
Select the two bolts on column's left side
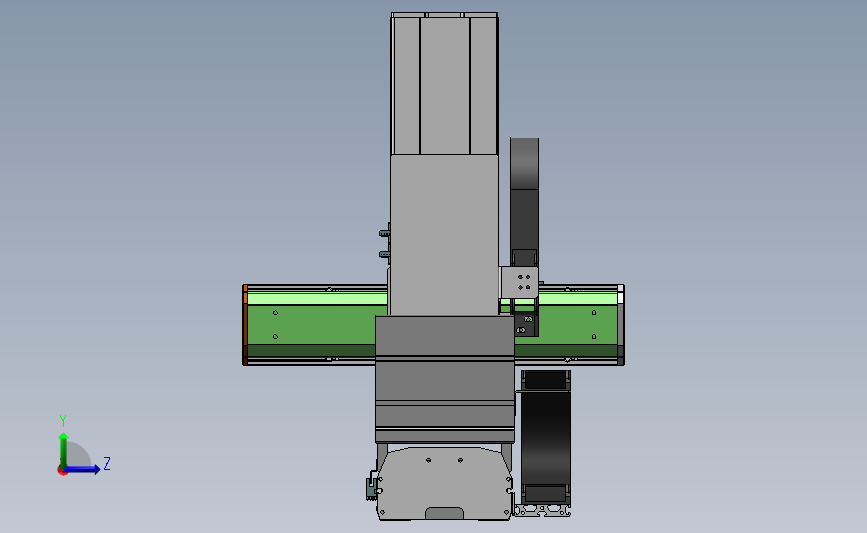pos(385,244)
